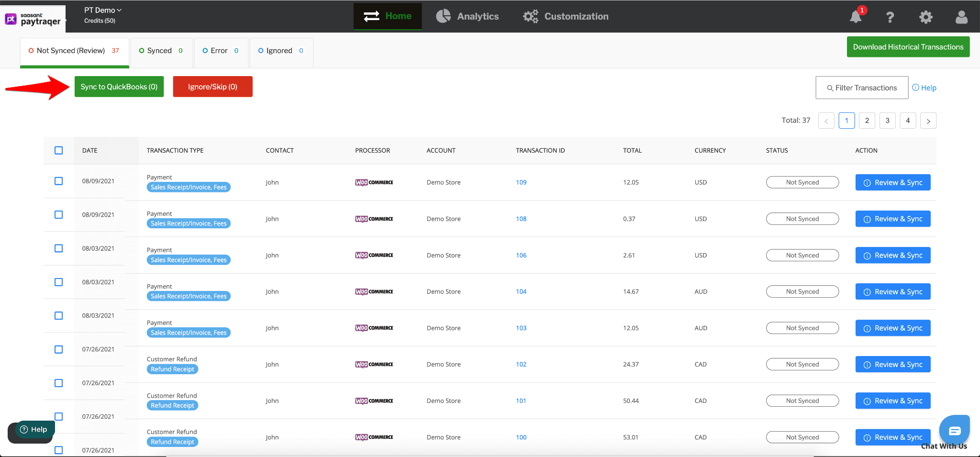This screenshot has width=980, height=457.
Task: Toggle the select-all header checkbox
Action: 58,150
